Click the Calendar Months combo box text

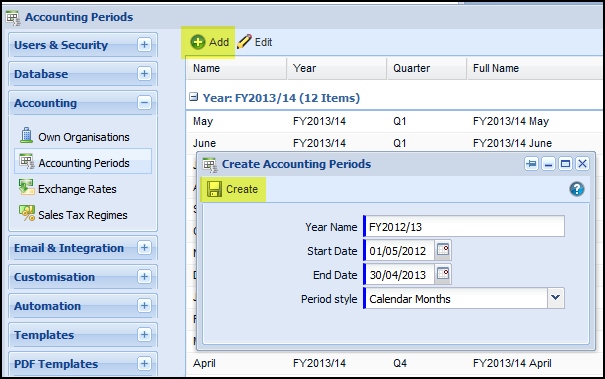[x=410, y=299]
